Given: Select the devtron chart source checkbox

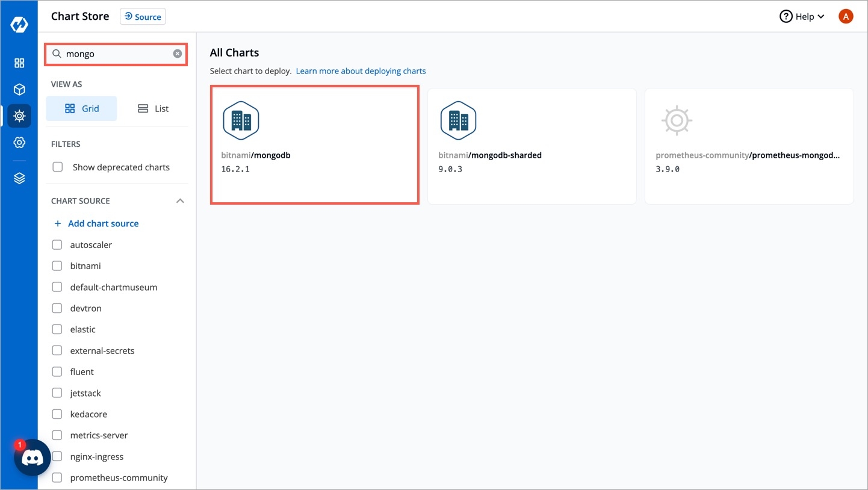Looking at the screenshot, I should (57, 308).
